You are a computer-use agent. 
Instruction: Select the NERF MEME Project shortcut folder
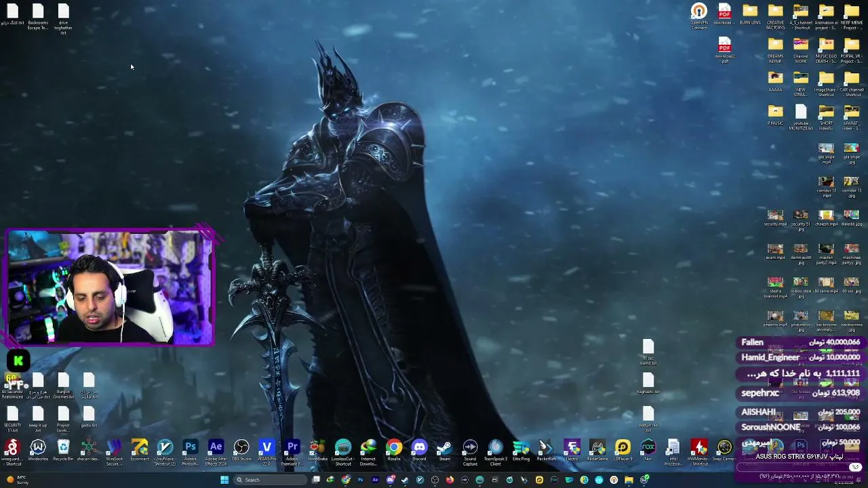point(852,17)
